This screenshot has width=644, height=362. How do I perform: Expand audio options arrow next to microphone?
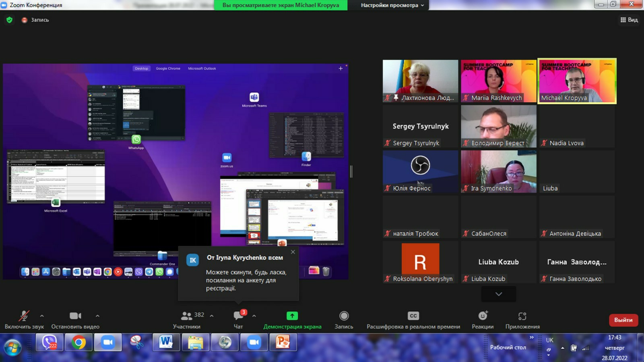click(42, 316)
